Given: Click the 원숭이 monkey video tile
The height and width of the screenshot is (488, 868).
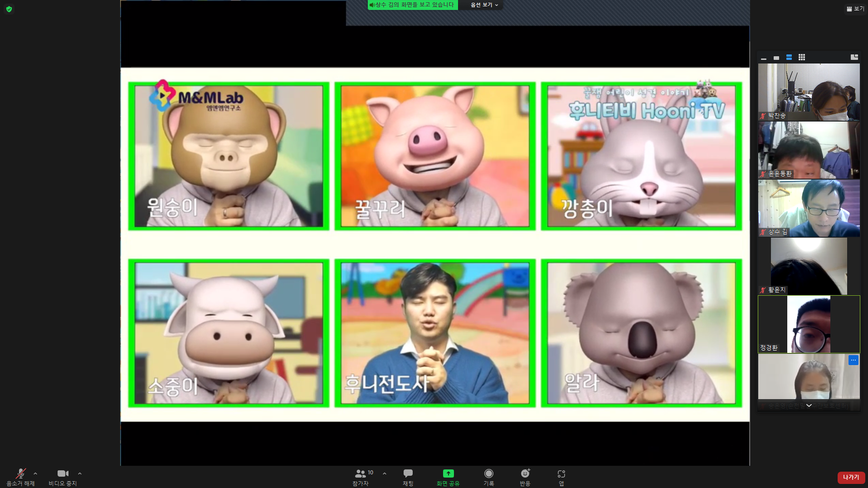Looking at the screenshot, I should click(229, 156).
